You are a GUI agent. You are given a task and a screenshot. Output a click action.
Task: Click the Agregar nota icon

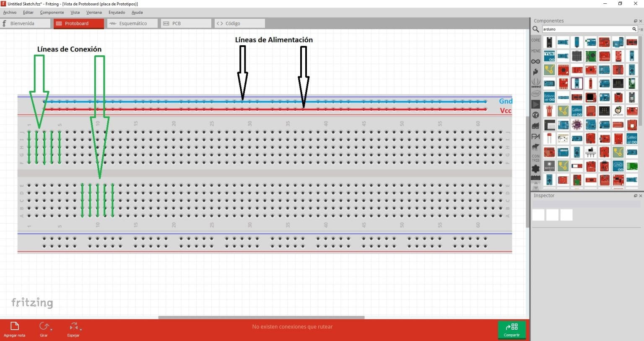15,326
